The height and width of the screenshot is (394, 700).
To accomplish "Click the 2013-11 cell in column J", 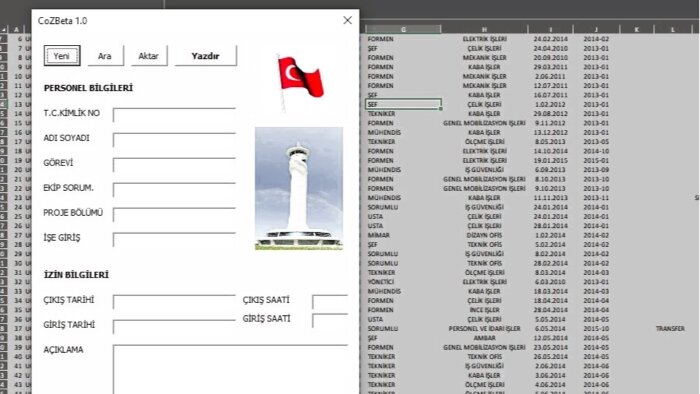I will pyautogui.click(x=596, y=198).
